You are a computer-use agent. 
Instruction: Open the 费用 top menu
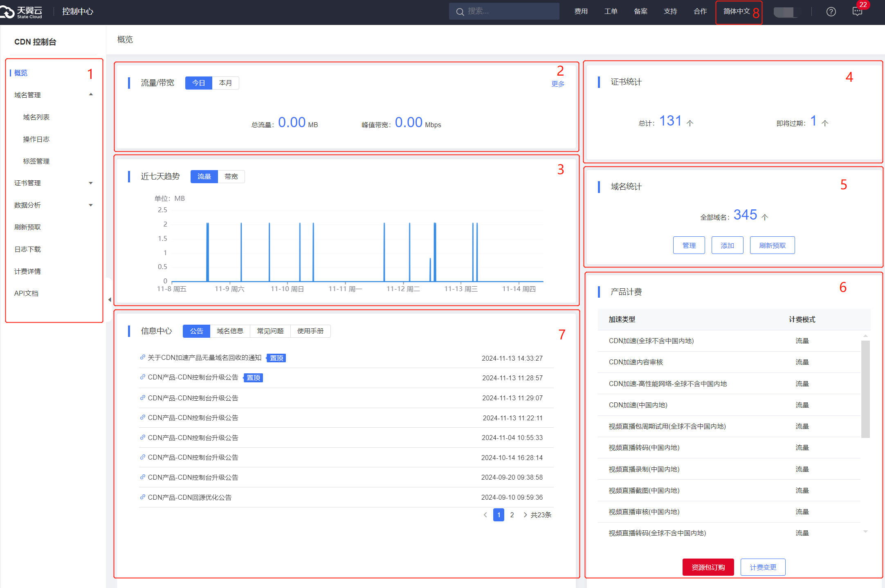tap(581, 11)
